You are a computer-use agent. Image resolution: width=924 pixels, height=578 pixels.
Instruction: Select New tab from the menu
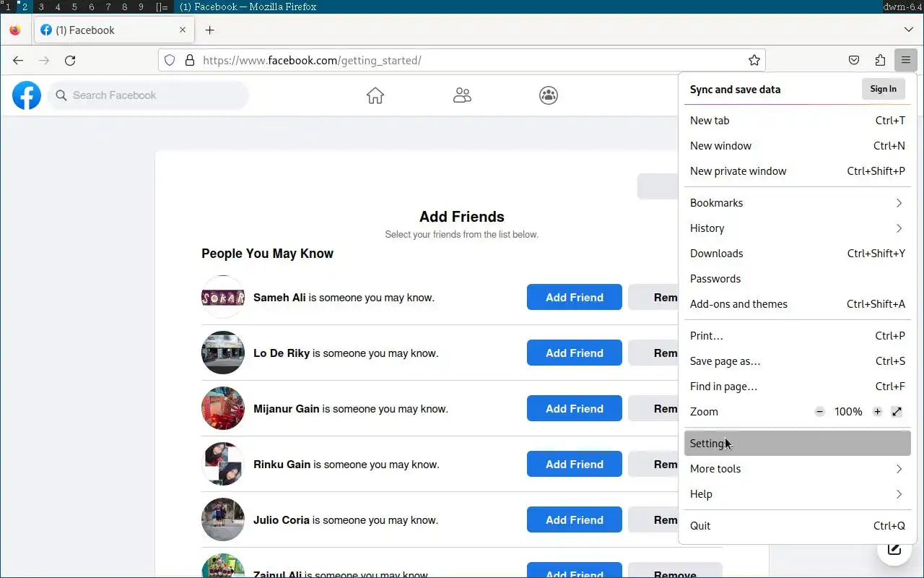797,121
